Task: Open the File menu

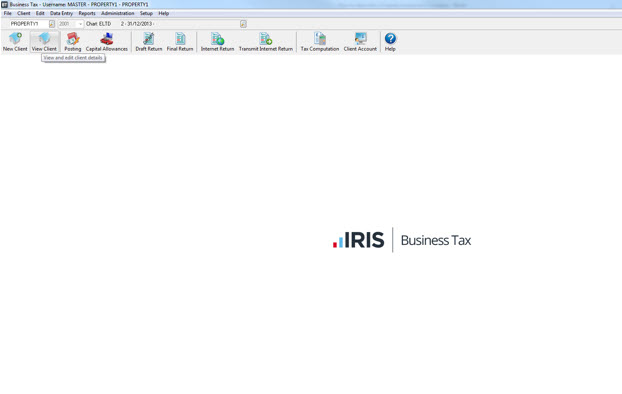Action: coord(8,13)
